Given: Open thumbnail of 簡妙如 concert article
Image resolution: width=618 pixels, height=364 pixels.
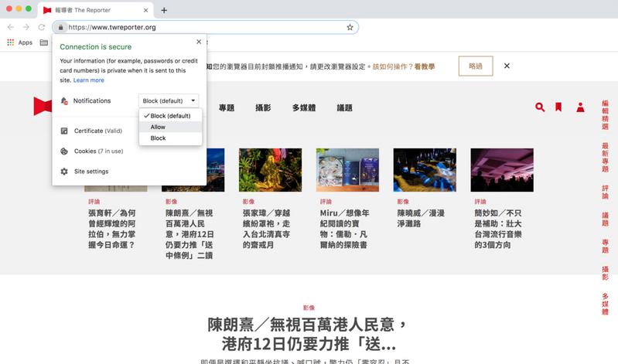Looking at the screenshot, I should point(502,170).
